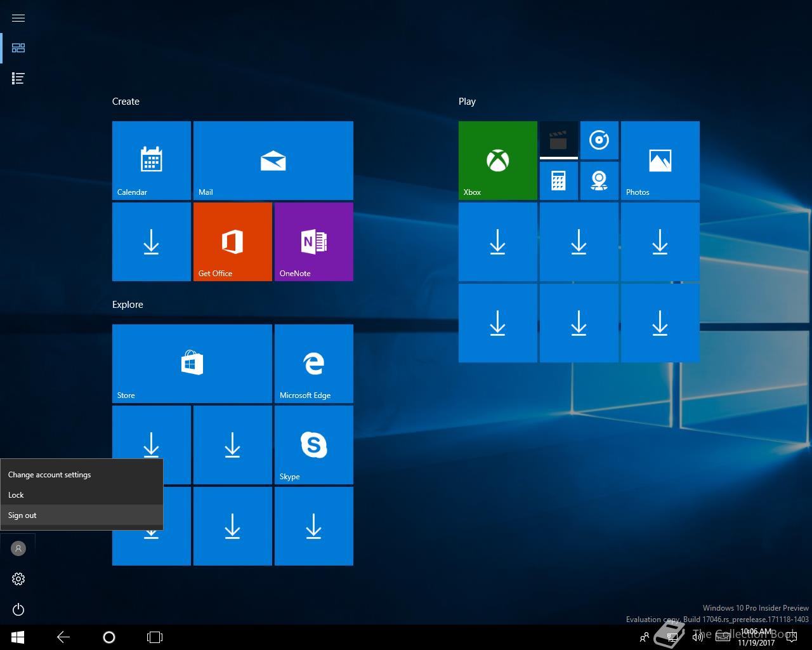
Task: Expand the Start hamburger menu
Action: point(18,18)
